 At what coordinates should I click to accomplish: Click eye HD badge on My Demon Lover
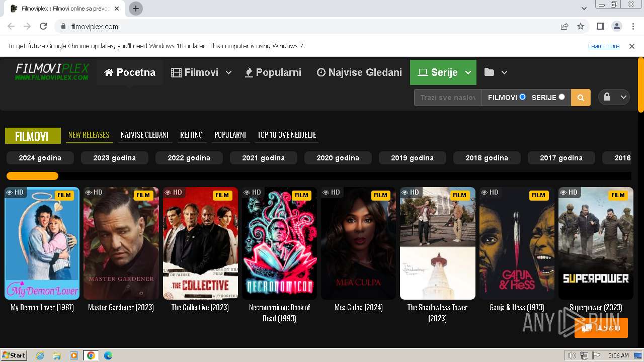15,192
